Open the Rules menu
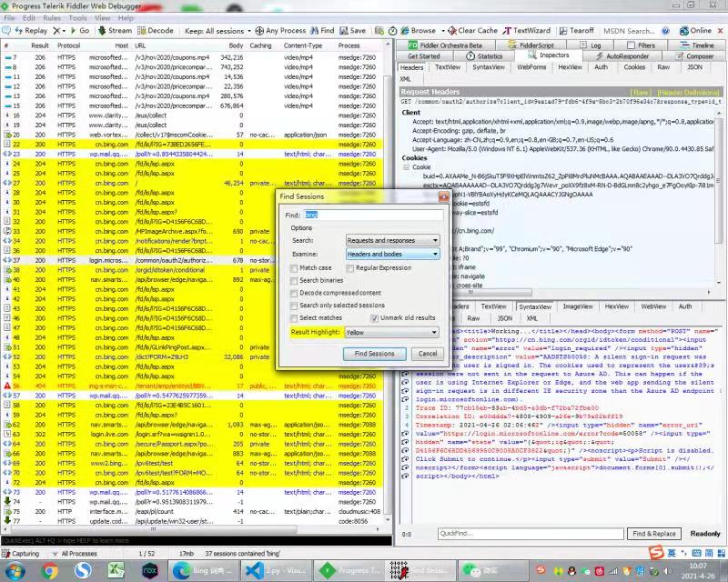The image size is (728, 582). [x=52, y=17]
